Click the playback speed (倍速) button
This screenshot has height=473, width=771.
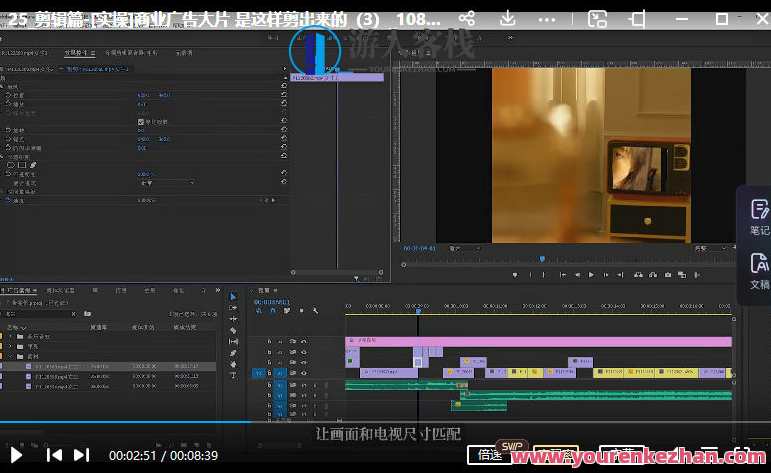[x=489, y=454]
